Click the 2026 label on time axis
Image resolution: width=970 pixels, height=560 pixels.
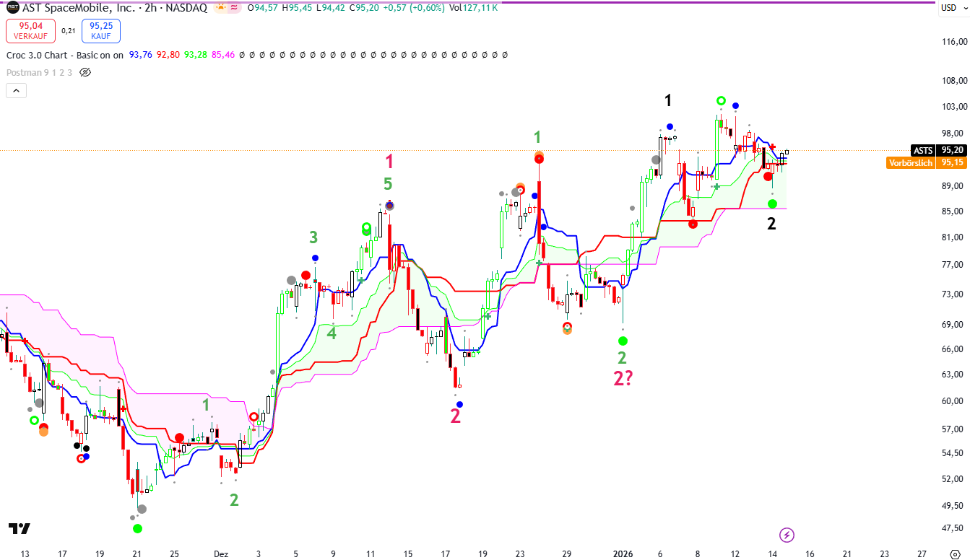coord(622,554)
